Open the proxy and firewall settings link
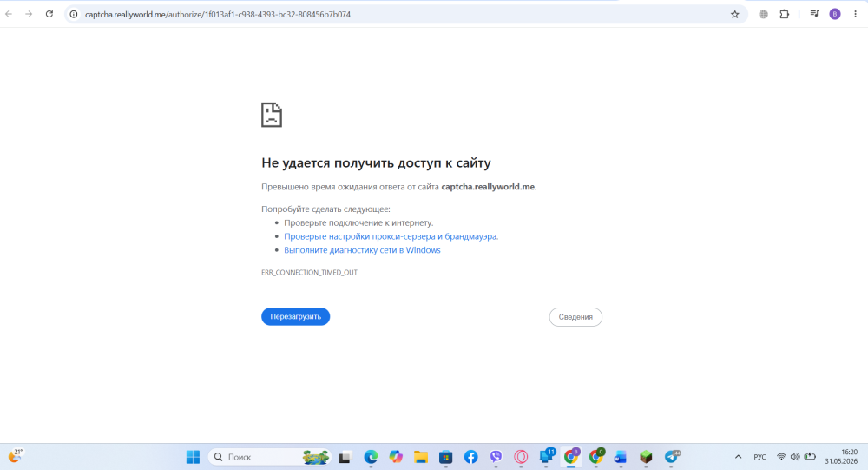The height and width of the screenshot is (470, 868). click(391, 236)
